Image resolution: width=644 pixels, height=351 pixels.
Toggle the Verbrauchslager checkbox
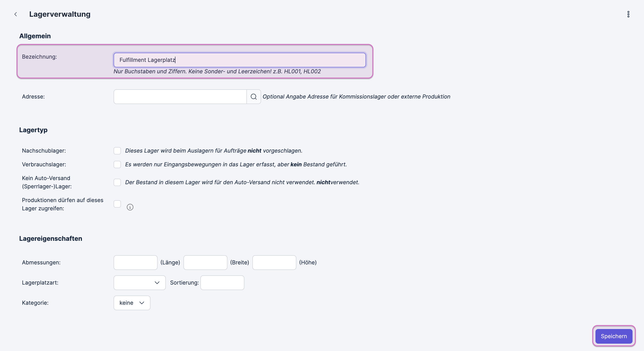pos(117,164)
